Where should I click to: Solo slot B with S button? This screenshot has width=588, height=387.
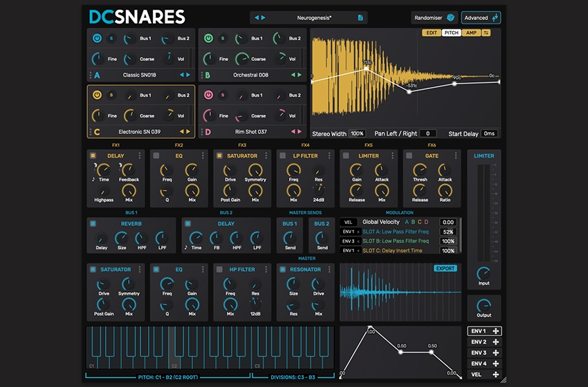pyautogui.click(x=223, y=38)
